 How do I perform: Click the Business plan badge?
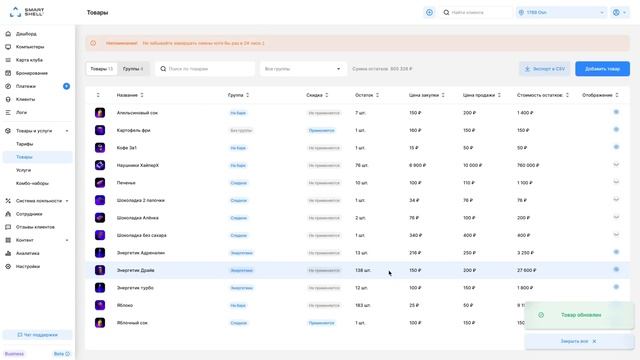(14, 354)
